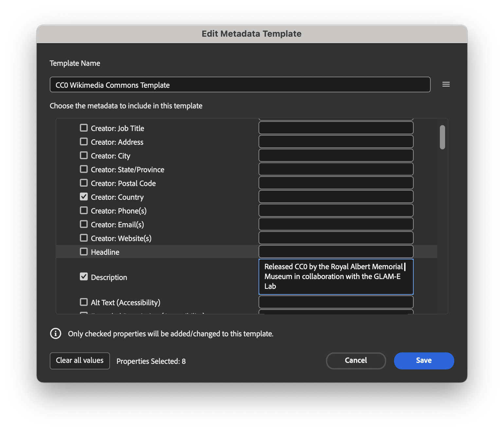Enable the Creator: Phone(s) checkbox
This screenshot has height=431, width=504.
[84, 210]
